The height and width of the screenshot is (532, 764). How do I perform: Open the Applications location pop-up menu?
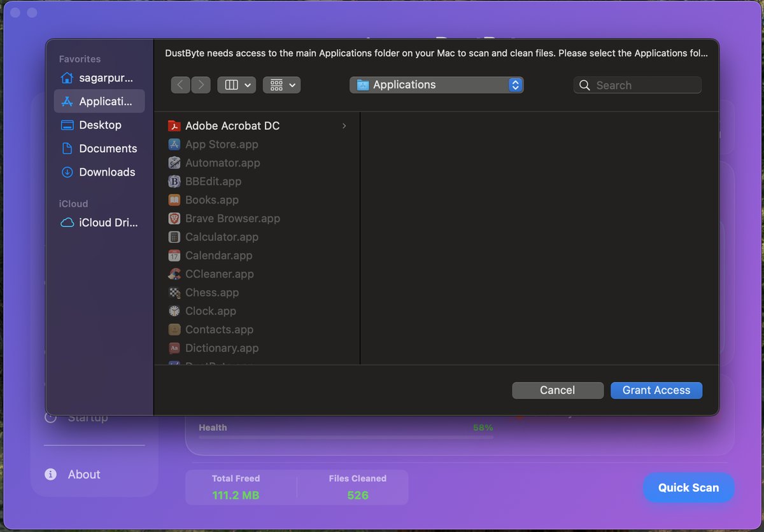point(436,85)
